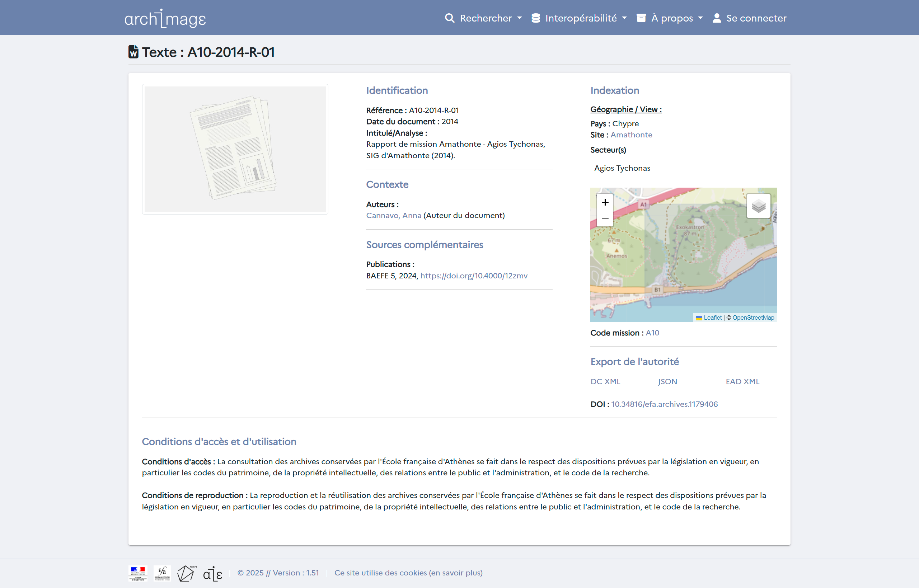Image resolution: width=919 pixels, height=588 pixels.
Task: Open the À propos dropdown
Action: click(x=676, y=18)
